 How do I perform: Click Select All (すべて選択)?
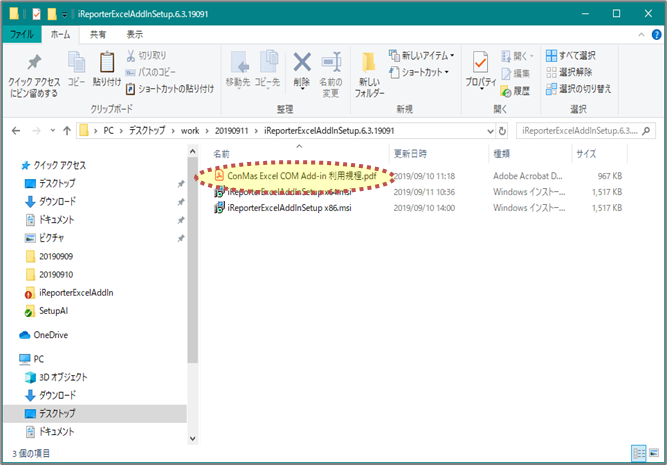[572, 55]
